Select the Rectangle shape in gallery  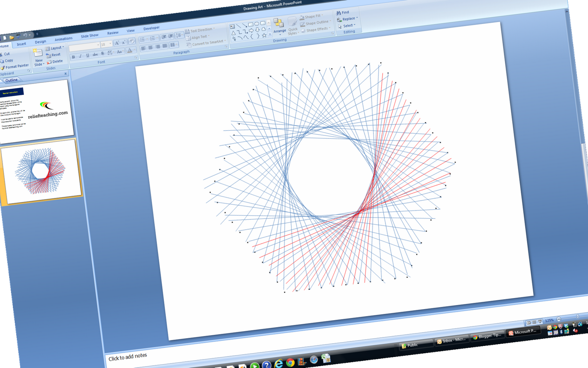pyautogui.click(x=251, y=25)
